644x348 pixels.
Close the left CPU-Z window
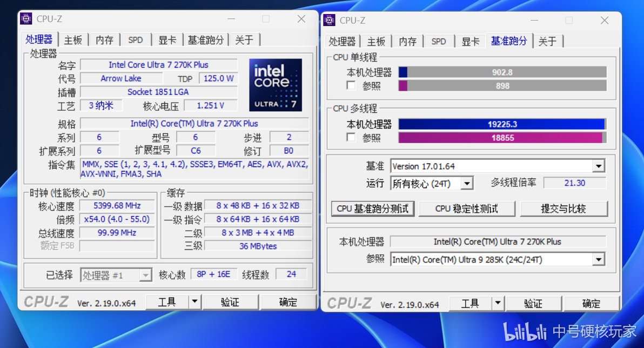tap(301, 19)
